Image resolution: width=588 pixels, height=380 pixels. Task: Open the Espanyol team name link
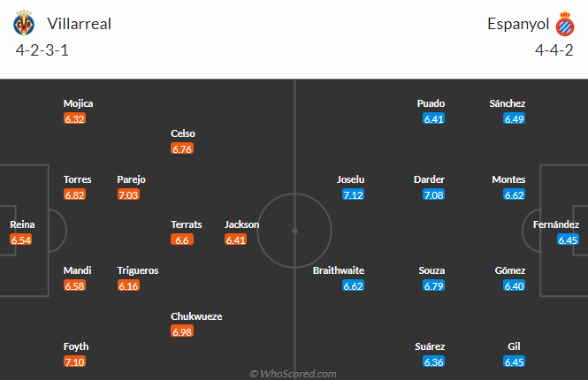(x=518, y=25)
